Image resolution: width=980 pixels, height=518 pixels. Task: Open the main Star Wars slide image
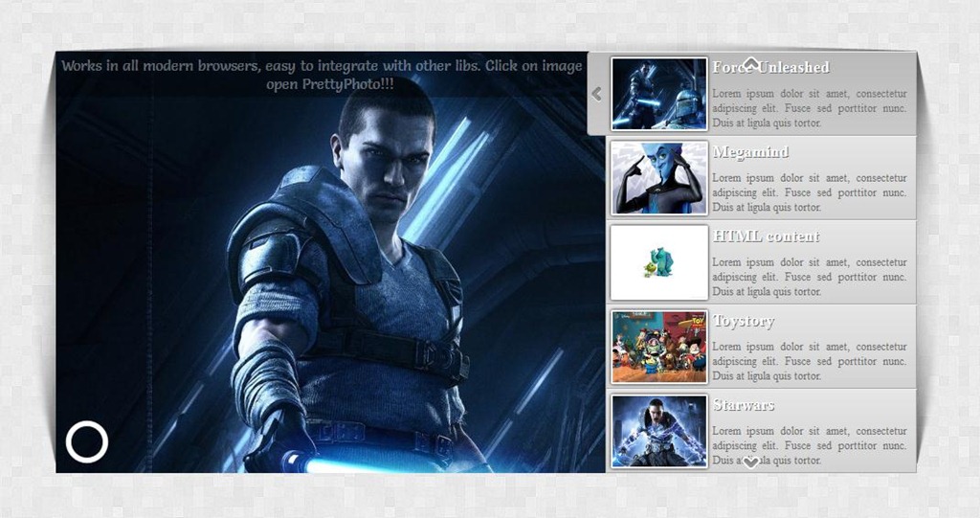(330, 261)
